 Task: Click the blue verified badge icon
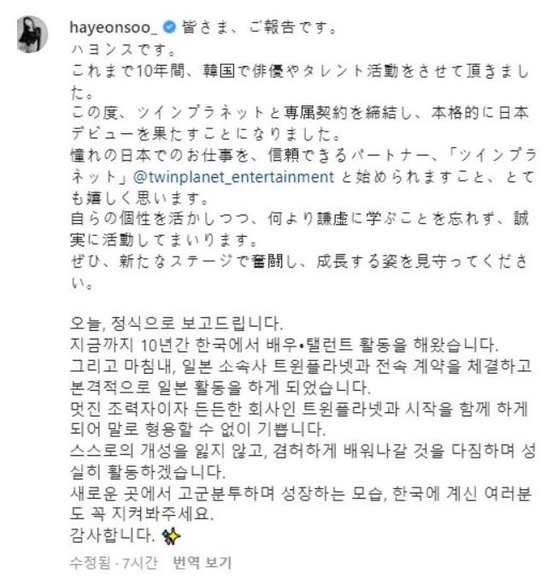pyautogui.click(x=170, y=27)
